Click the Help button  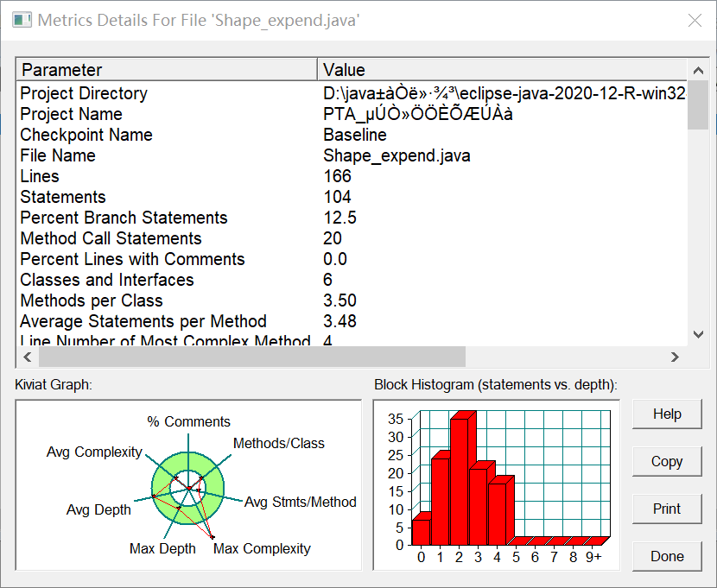pos(667,414)
